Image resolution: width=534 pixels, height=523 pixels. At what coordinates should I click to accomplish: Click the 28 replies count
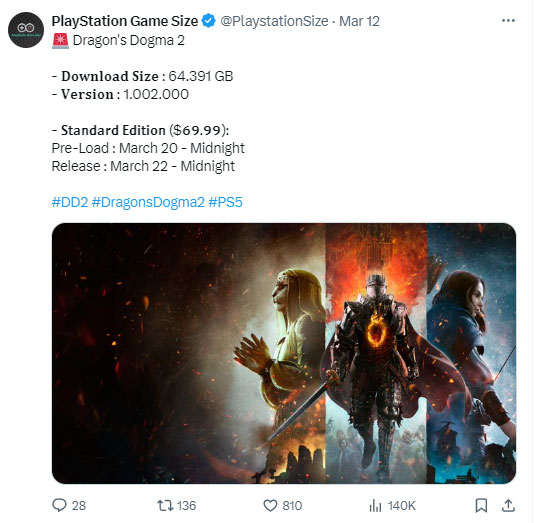click(79, 506)
